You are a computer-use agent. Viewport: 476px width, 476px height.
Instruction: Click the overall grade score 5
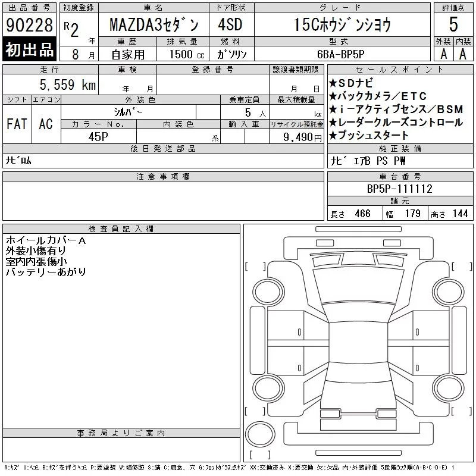[x=453, y=24]
